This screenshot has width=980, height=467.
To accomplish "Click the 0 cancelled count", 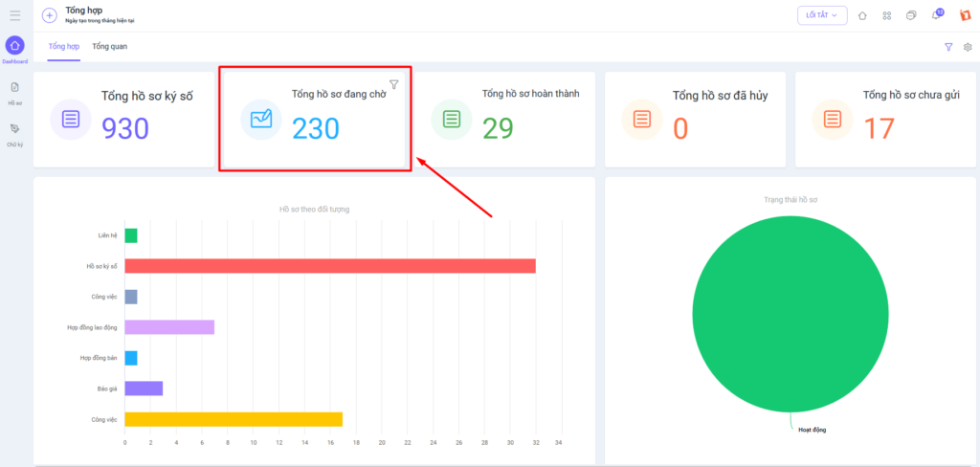I will [x=680, y=129].
